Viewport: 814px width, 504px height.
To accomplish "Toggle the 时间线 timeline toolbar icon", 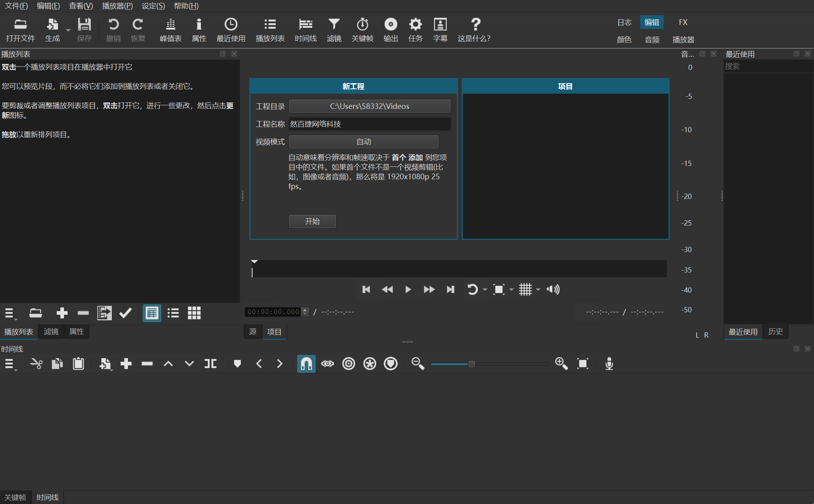I will tap(306, 30).
